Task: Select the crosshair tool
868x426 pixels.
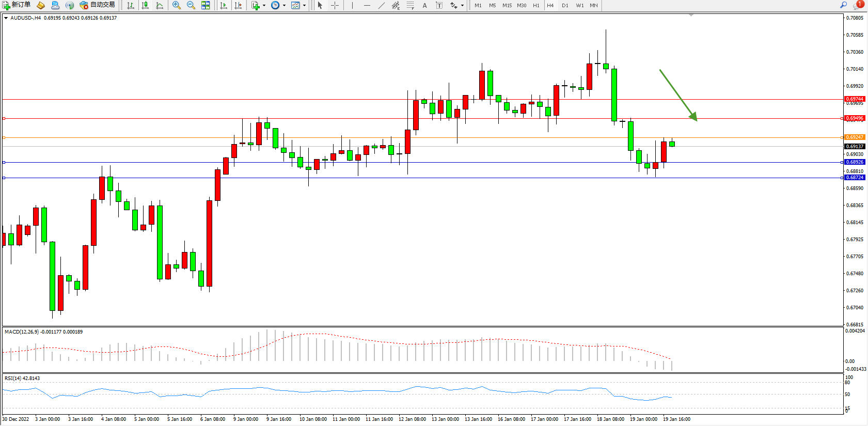Action: [335, 5]
